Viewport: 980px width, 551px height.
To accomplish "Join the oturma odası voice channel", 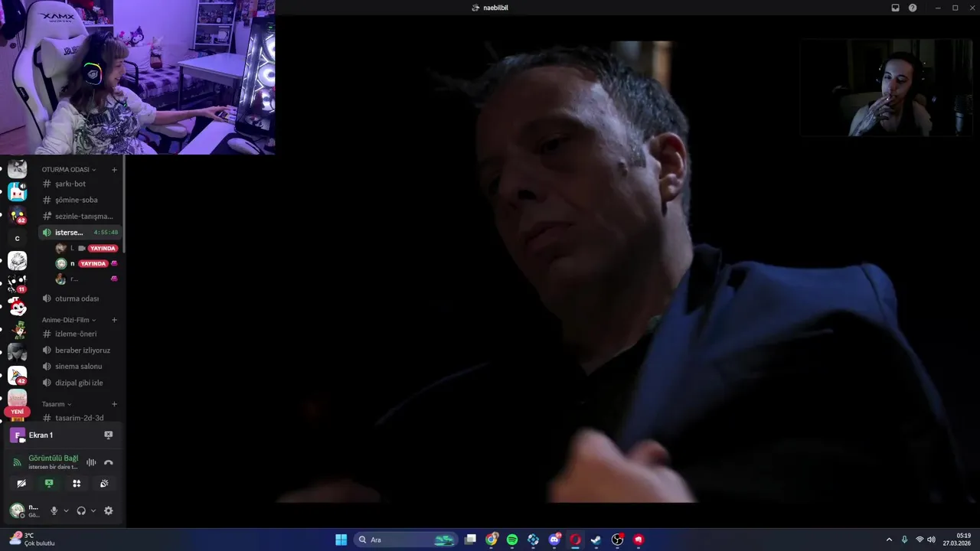I will 80,298.
